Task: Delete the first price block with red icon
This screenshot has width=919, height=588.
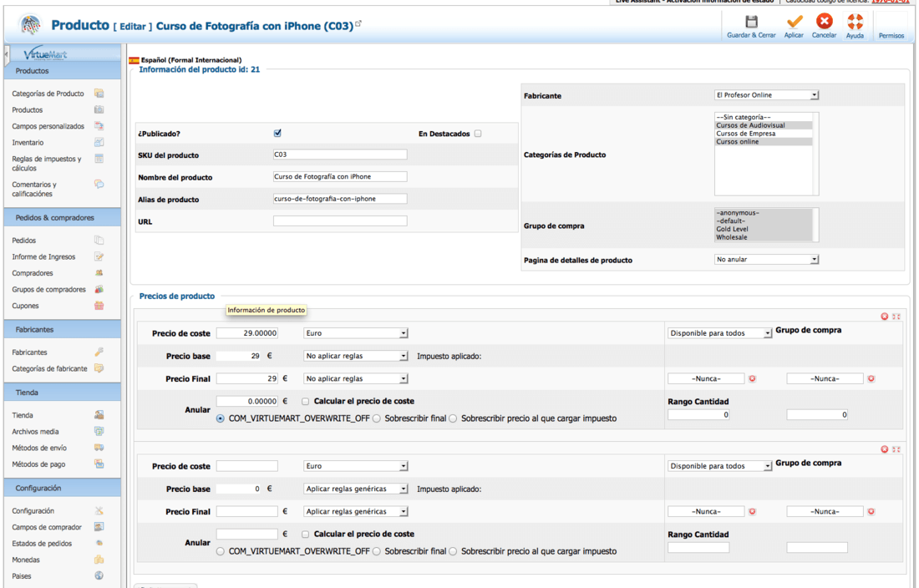Action: (885, 317)
